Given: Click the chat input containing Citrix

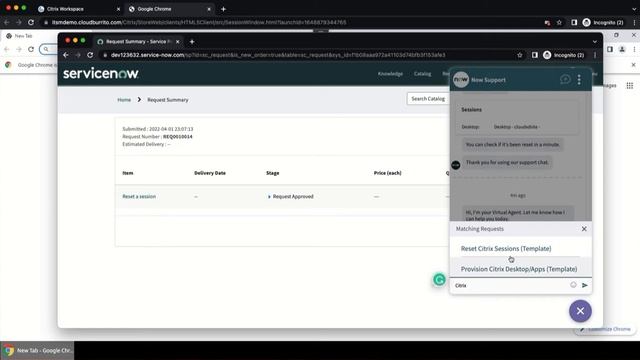Looking at the screenshot, I should point(511,285).
